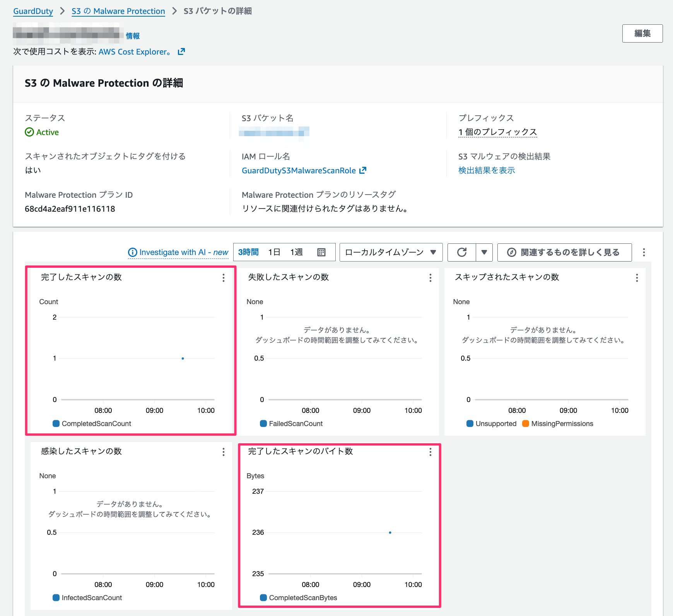Open the dashboard-level three-dot actions menu
The height and width of the screenshot is (616, 673).
tap(644, 252)
